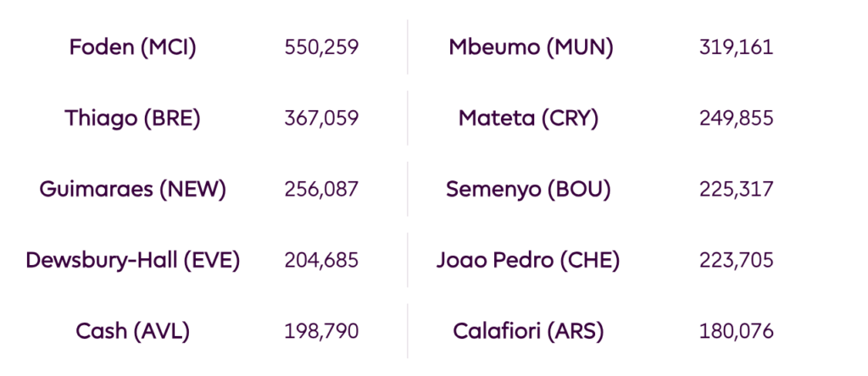Select the Mateta (CRY) player name

coord(528,119)
